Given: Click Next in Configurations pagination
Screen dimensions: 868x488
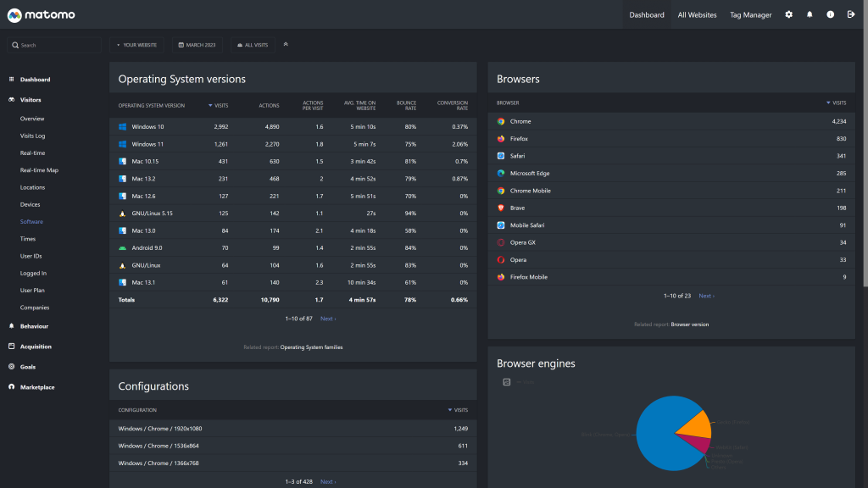Looking at the screenshot, I should pos(328,482).
